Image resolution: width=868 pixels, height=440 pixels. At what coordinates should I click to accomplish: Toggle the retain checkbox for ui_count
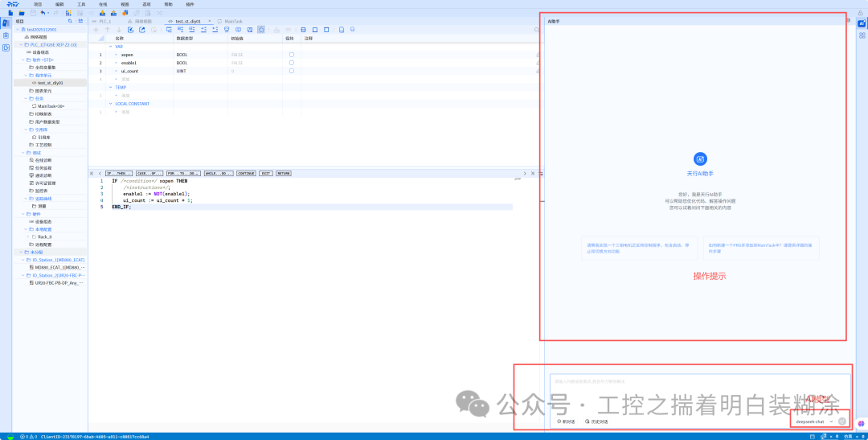pos(292,71)
